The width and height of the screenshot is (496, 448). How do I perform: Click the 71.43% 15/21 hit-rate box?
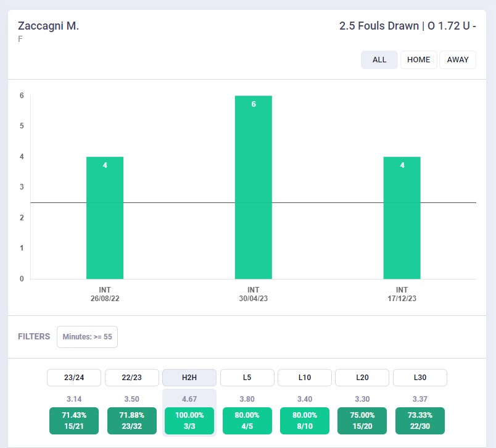click(74, 421)
